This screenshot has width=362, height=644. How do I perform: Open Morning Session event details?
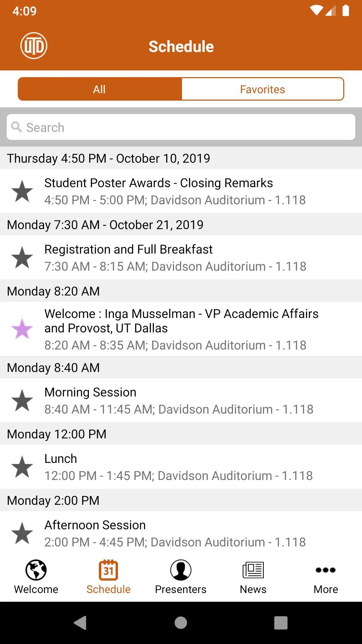tap(181, 400)
